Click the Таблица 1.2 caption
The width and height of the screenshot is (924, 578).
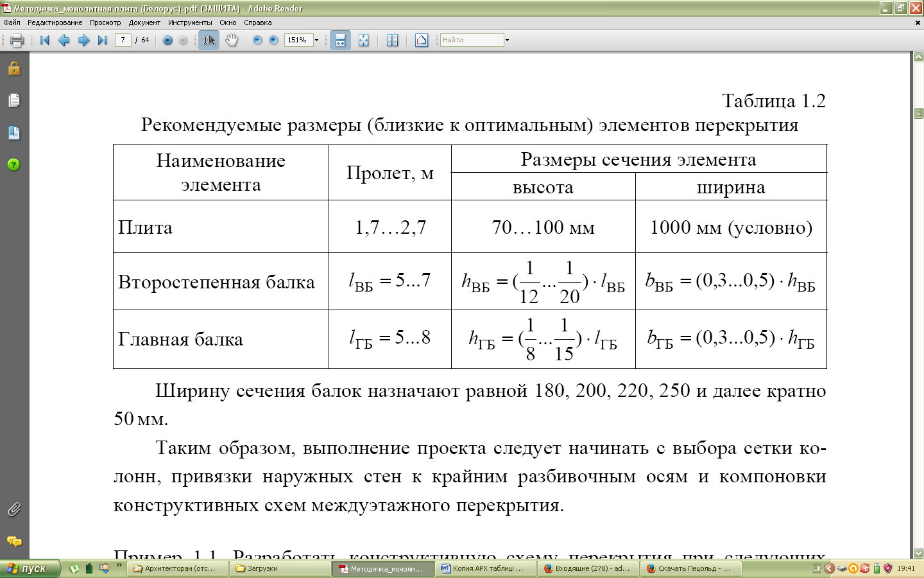click(774, 101)
